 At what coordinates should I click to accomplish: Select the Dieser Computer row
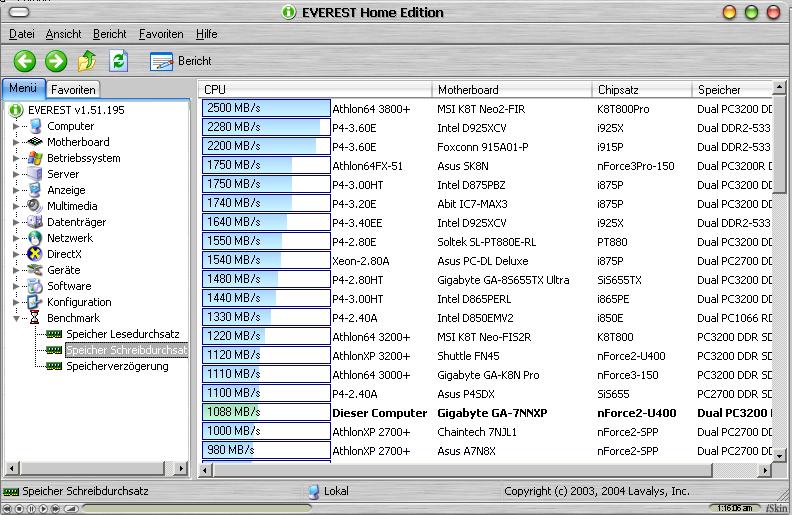tap(487, 413)
